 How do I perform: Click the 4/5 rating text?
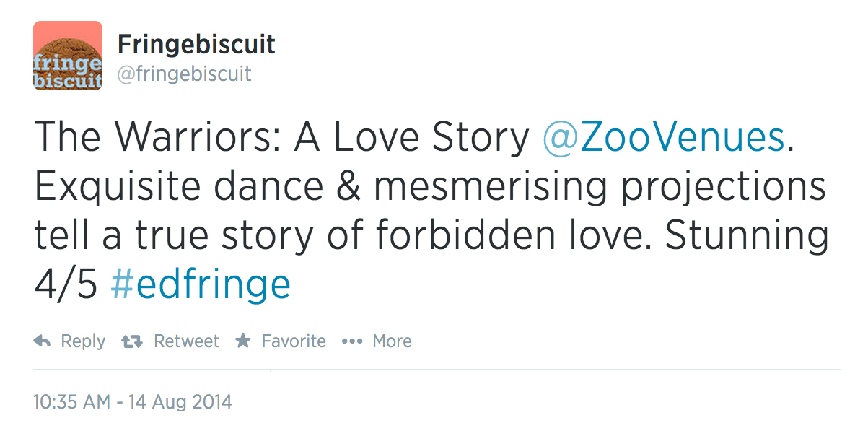[65, 284]
